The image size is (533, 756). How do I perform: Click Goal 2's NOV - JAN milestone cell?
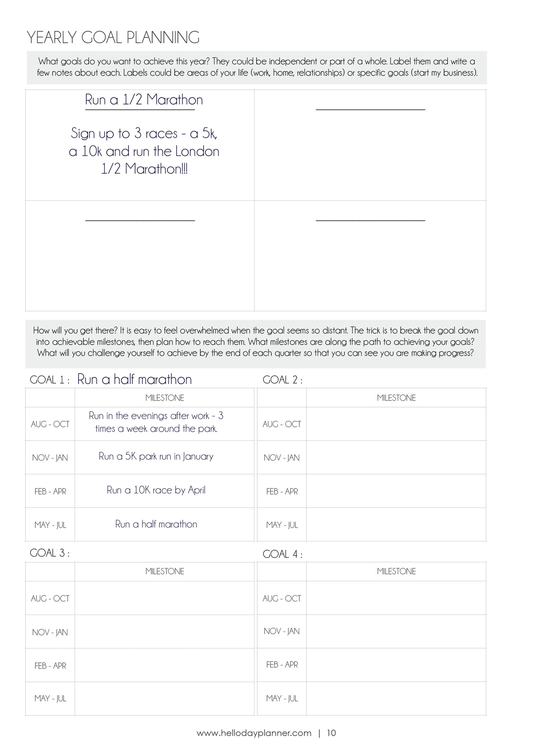396,457
